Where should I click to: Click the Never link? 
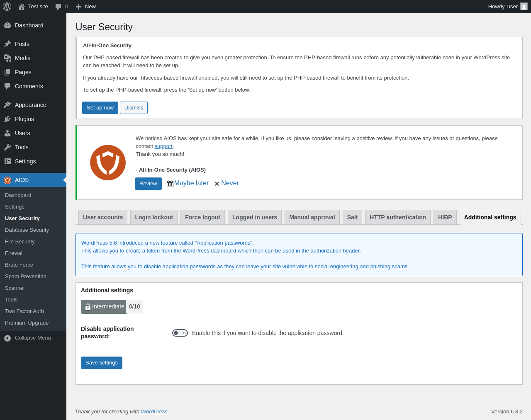pos(230,183)
